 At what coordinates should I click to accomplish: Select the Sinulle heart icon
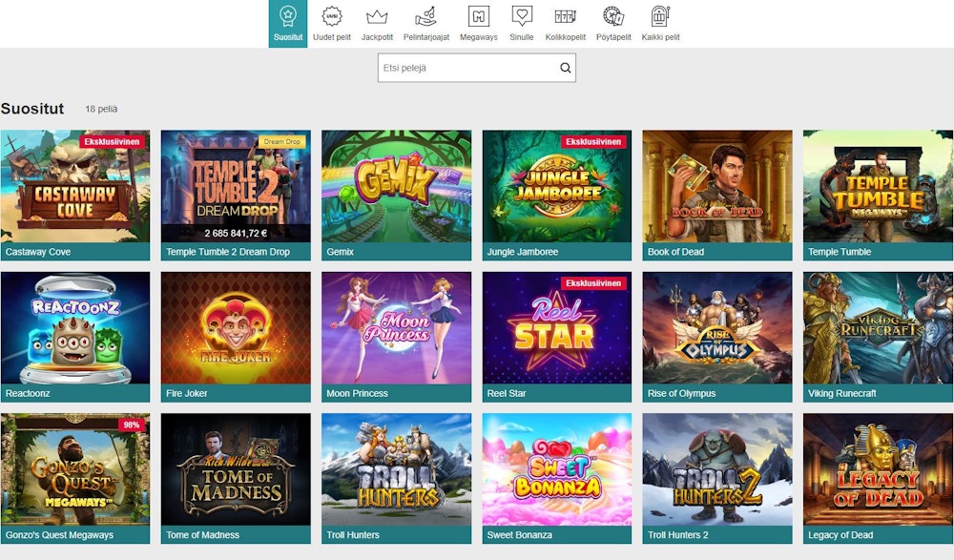pos(521,16)
